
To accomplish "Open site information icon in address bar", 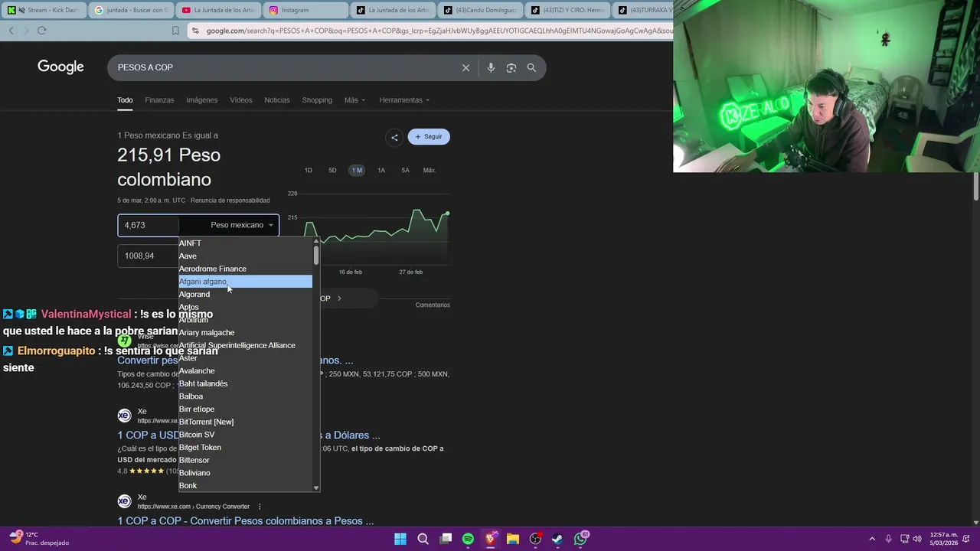I will pyautogui.click(x=195, y=31).
